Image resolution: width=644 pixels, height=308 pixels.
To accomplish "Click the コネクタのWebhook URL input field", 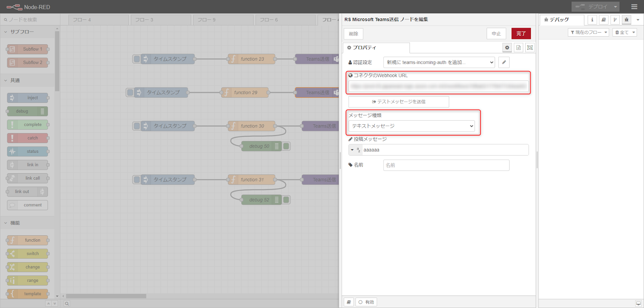I will pyautogui.click(x=439, y=86).
